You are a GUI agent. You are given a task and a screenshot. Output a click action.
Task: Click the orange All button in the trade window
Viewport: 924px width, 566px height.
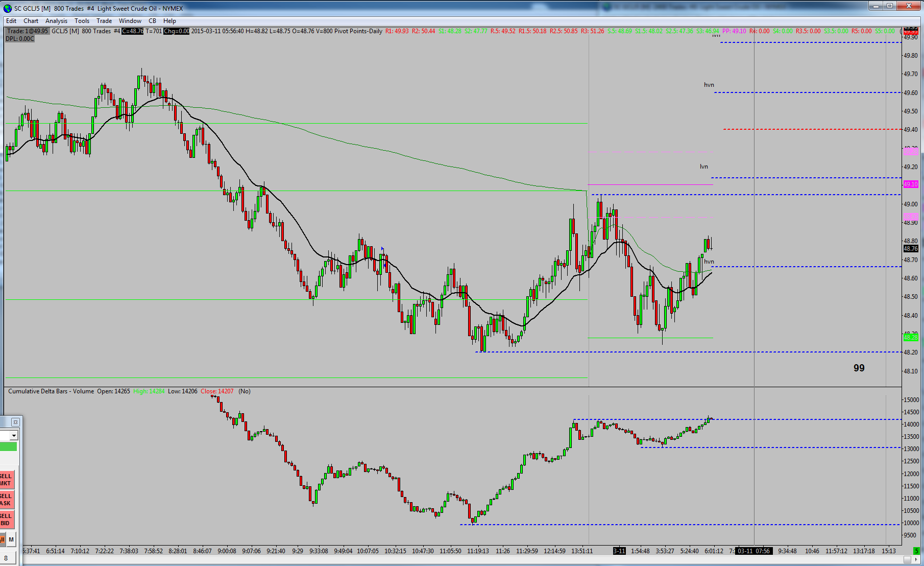pos(3,539)
